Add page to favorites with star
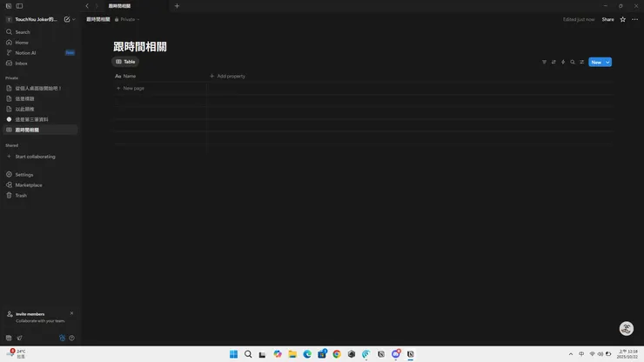Screen dimensions: 644x362 622,19
